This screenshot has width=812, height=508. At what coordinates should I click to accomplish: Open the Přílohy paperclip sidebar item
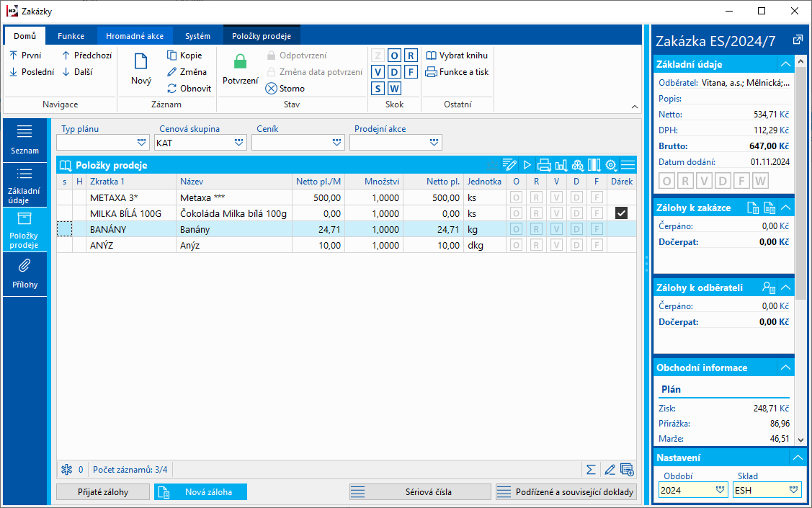point(24,273)
